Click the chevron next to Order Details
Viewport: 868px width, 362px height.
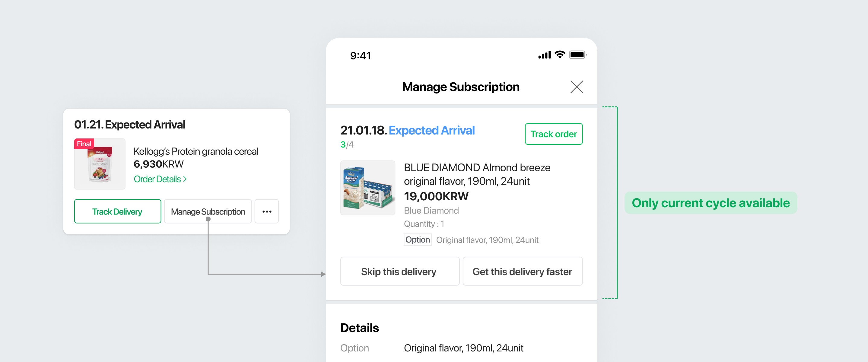coord(185,179)
